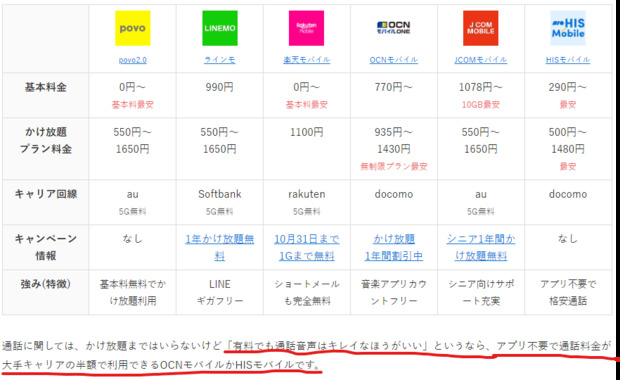
Task: Open the 楽天モバイル link
Action: coord(306,60)
